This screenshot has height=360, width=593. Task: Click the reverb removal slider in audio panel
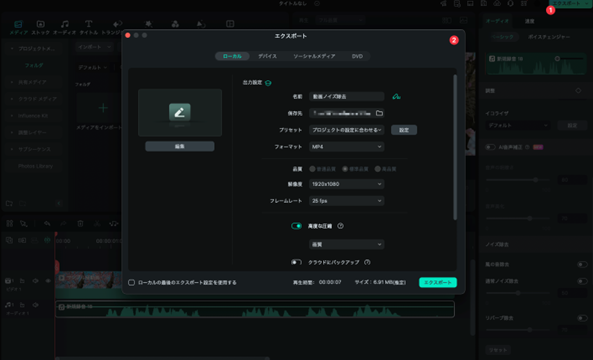(518, 330)
